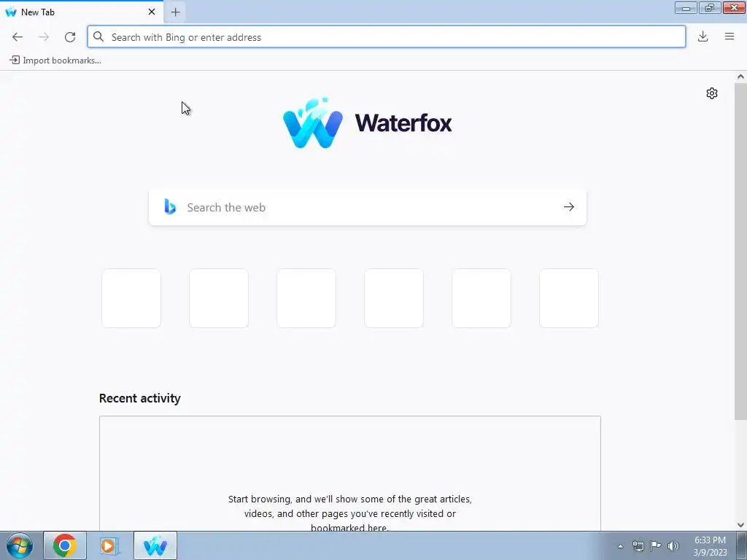Restore down the Waterfox window
The image size is (747, 560).
tap(710, 7)
